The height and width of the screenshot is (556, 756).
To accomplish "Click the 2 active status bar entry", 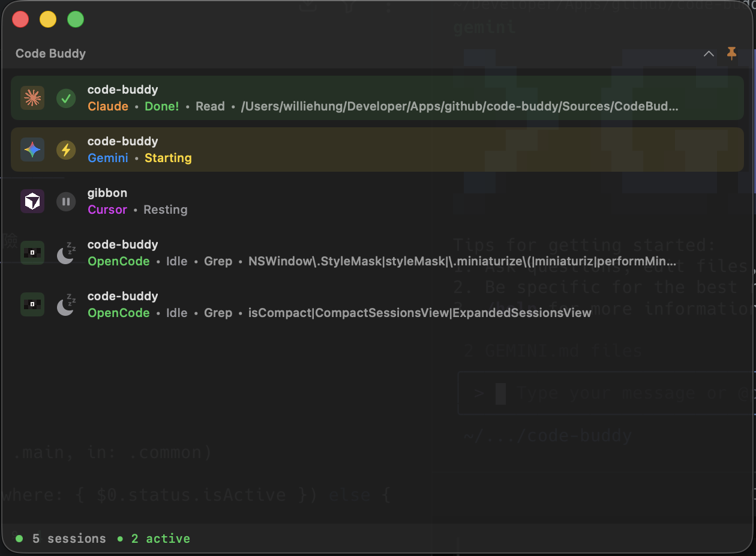I will click(x=161, y=539).
